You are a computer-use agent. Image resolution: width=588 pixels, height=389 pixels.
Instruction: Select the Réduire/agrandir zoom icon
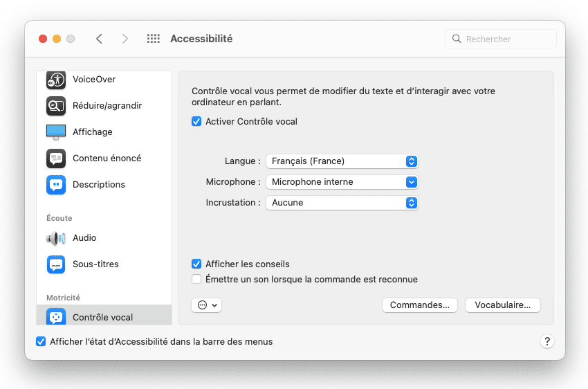pyautogui.click(x=56, y=106)
